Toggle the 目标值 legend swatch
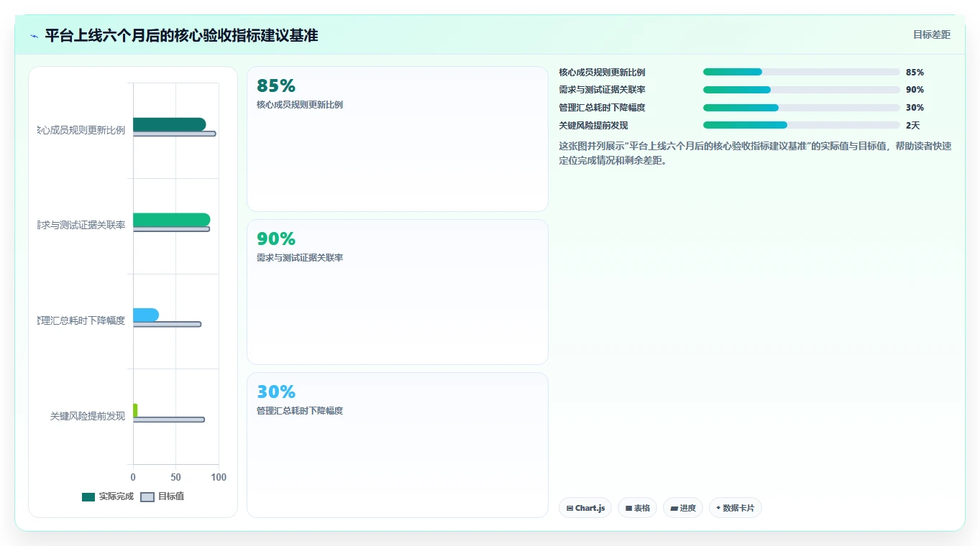980x546 pixels. (147, 496)
